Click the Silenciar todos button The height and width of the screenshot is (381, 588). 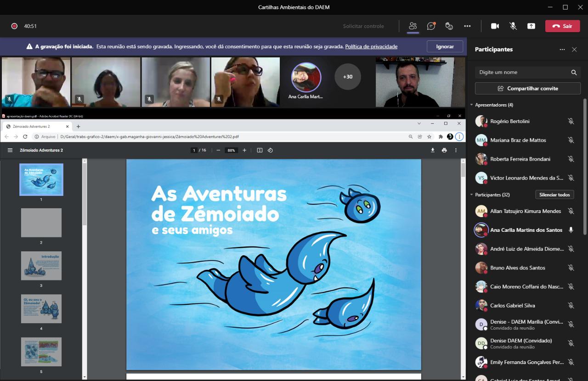(x=554, y=195)
